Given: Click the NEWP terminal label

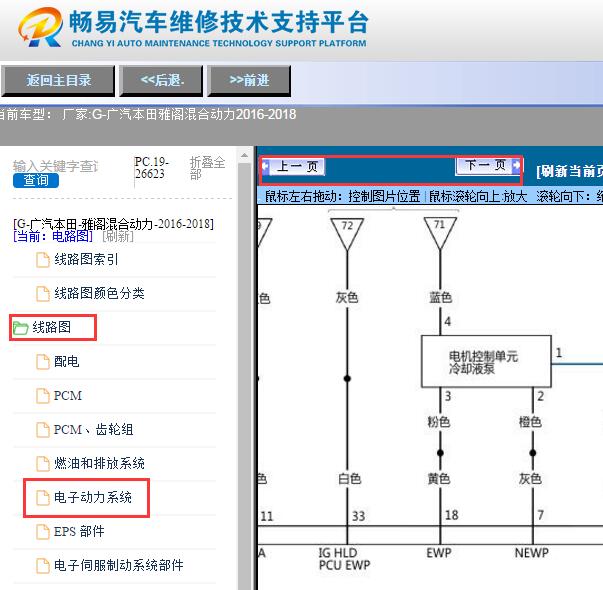Looking at the screenshot, I should [532, 553].
